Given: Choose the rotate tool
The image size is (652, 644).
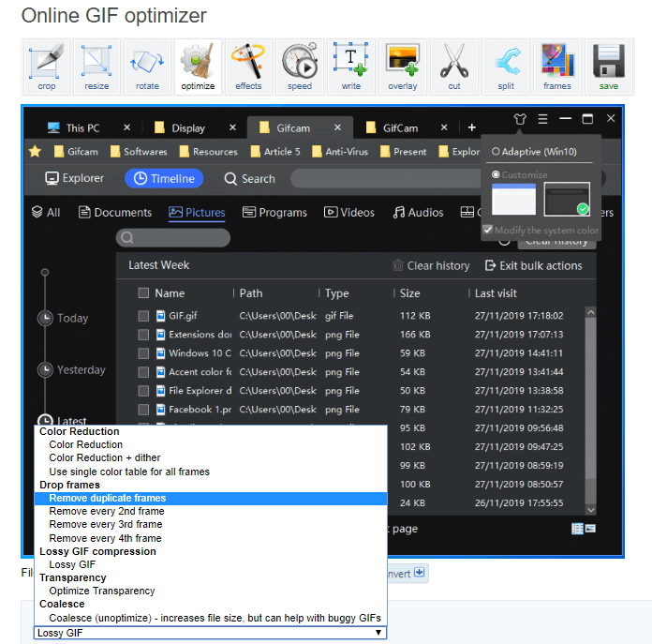Looking at the screenshot, I should click(x=147, y=67).
